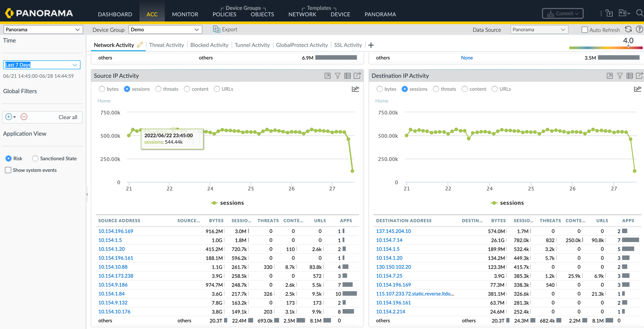Open the MONITOR tab

click(185, 14)
